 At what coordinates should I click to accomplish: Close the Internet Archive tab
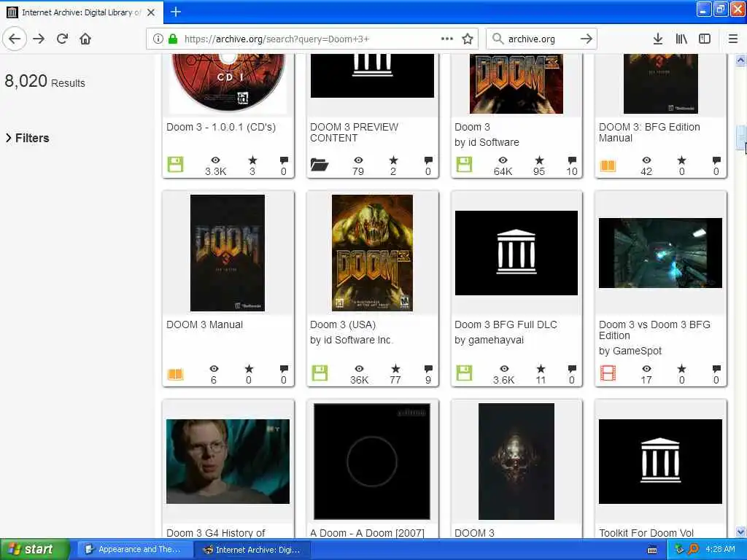(151, 12)
